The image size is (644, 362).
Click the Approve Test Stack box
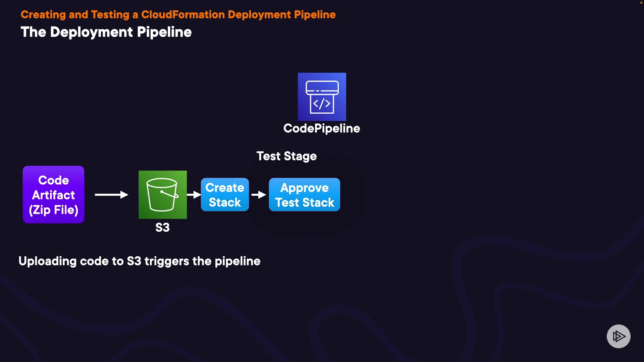point(304,195)
